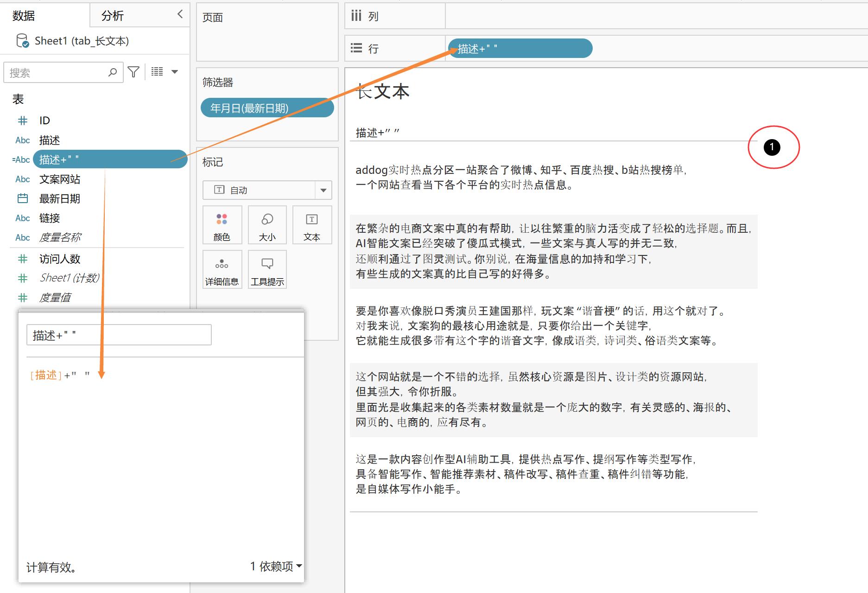Select the 描述 field

point(50,140)
